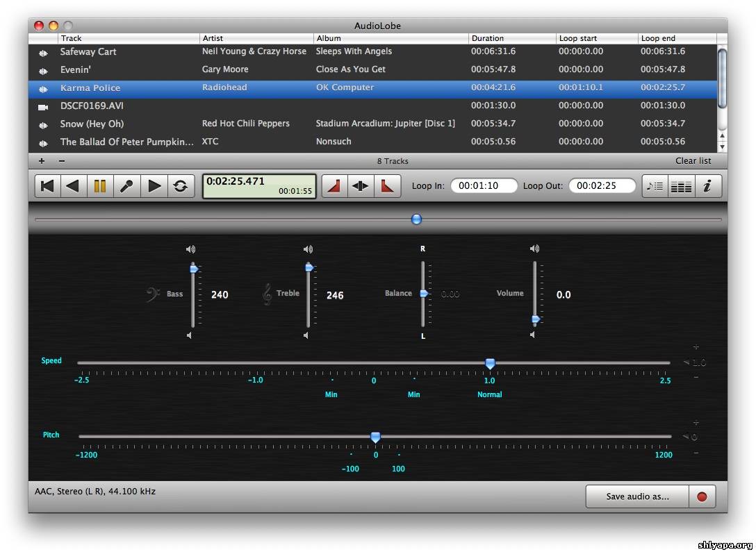
Task: Click the Duration column header
Action: tap(511, 38)
